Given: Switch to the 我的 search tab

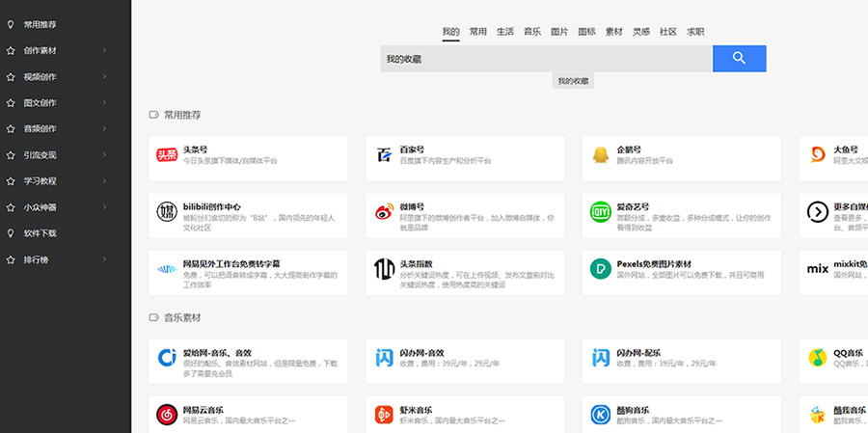Looking at the screenshot, I should [x=450, y=32].
